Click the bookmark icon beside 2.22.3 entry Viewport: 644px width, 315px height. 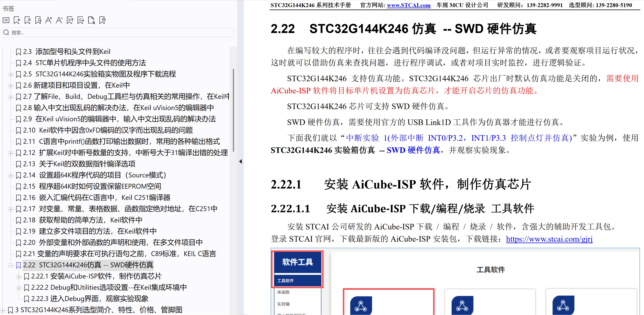(27, 299)
